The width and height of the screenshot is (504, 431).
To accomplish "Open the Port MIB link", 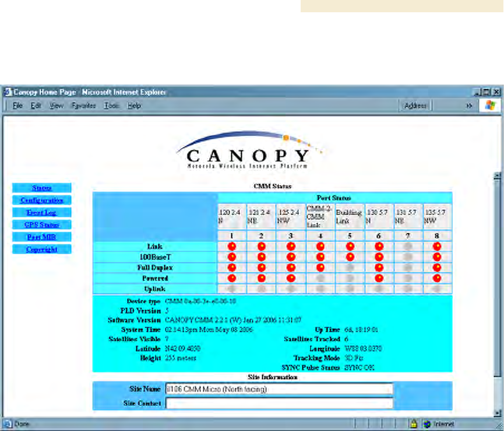I will click(x=42, y=237).
